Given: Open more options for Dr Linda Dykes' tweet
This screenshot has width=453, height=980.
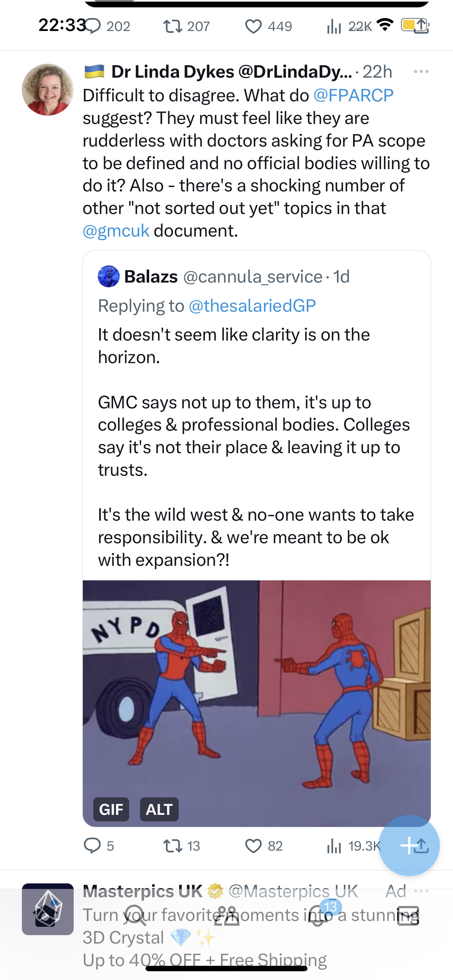Looking at the screenshot, I should 421,71.
